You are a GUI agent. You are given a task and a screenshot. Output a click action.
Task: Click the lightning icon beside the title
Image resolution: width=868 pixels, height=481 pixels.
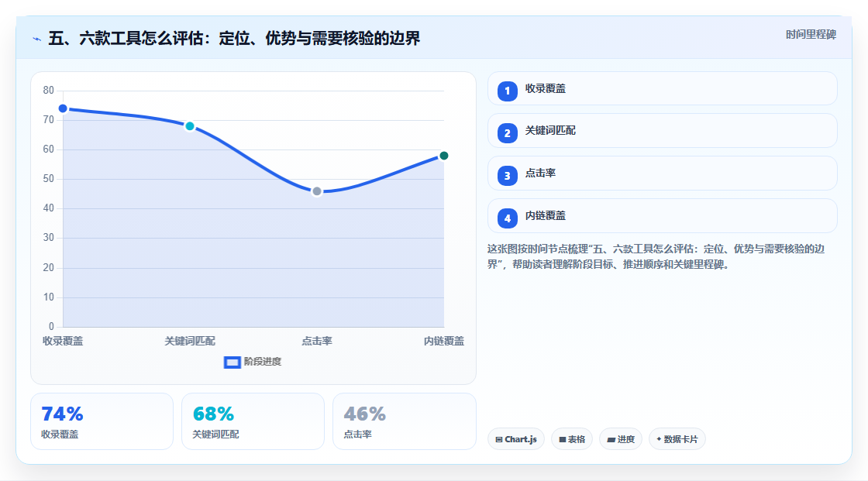[37, 39]
